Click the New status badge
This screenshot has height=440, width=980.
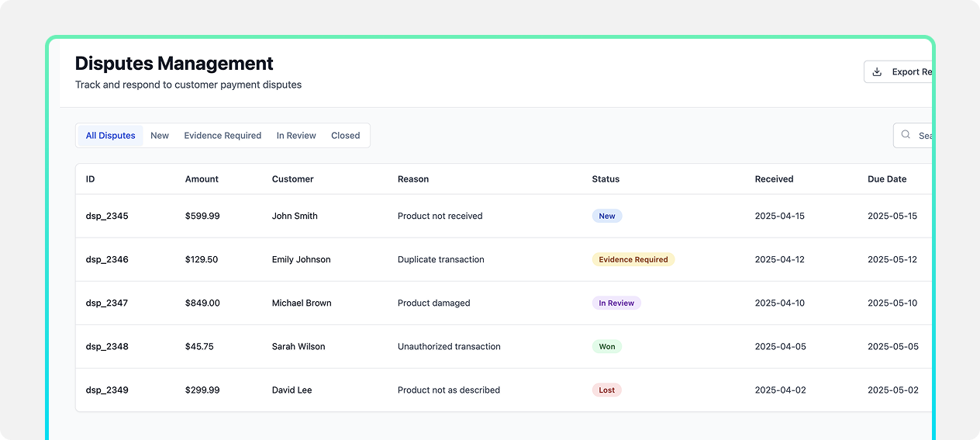coord(606,217)
